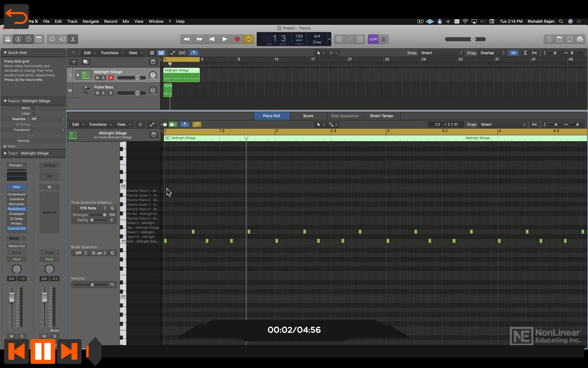This screenshot has width=588, height=368.
Task: Open the Scale Quantize Off dropdown
Action: [x=81, y=253]
